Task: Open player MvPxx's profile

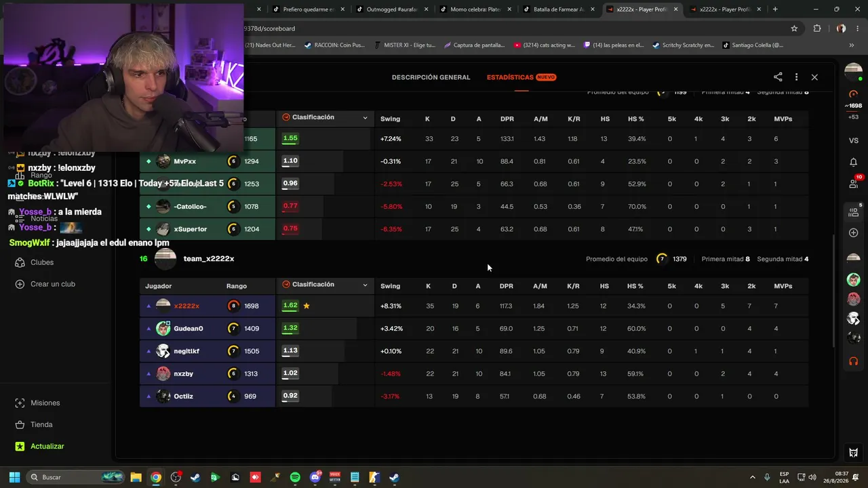Action: (185, 161)
